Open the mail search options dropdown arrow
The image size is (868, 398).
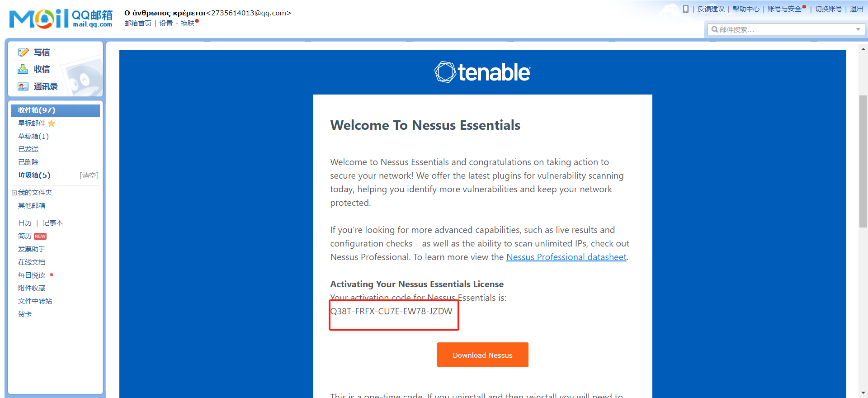[858, 29]
